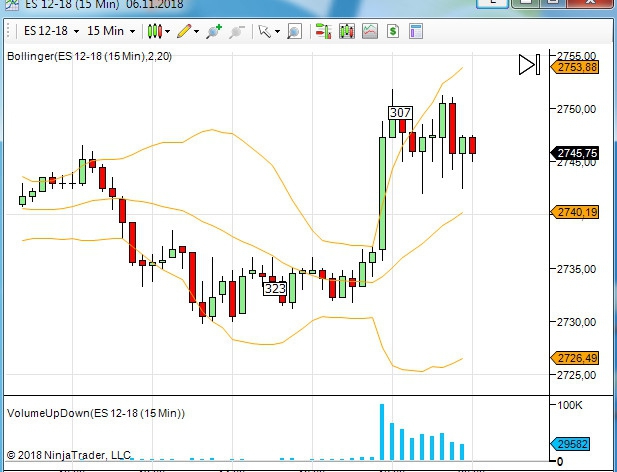The width and height of the screenshot is (617, 472).
Task: Open the Chart Trader icon
Action: [x=323, y=31]
